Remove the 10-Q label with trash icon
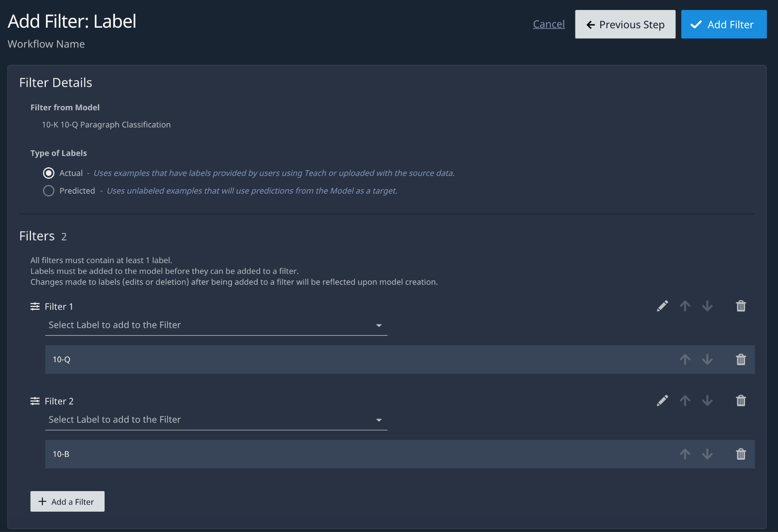 pyautogui.click(x=741, y=359)
